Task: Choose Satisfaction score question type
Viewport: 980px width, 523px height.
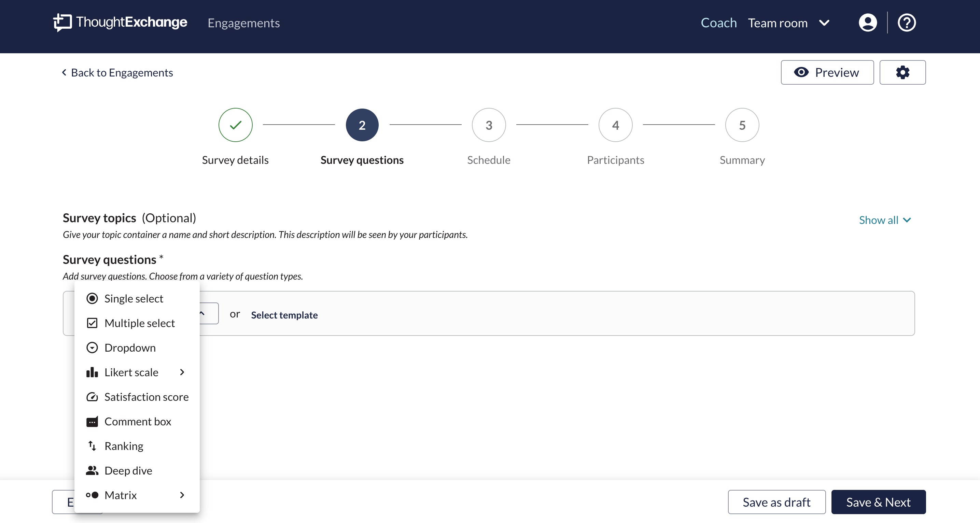Action: pyautogui.click(x=137, y=397)
